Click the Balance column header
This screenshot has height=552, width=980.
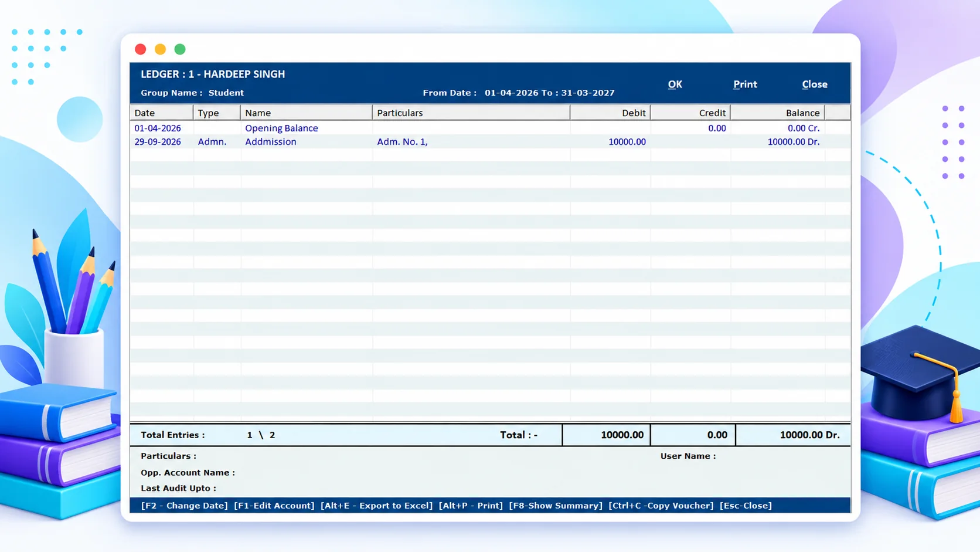click(778, 113)
